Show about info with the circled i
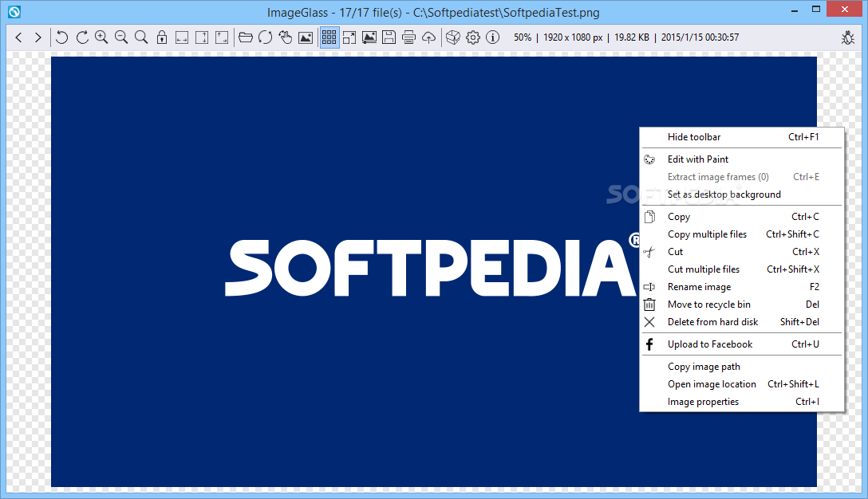 [x=493, y=37]
